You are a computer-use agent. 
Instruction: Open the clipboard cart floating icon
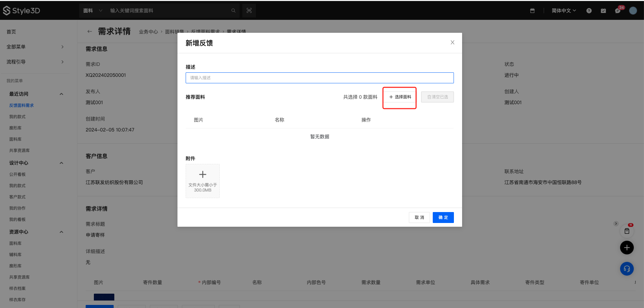point(627,231)
